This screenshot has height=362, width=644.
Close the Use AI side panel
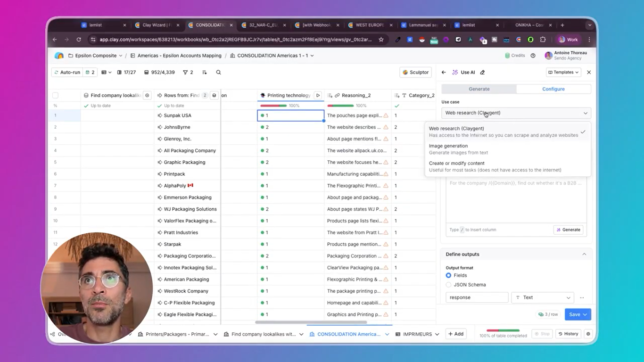pyautogui.click(x=589, y=72)
